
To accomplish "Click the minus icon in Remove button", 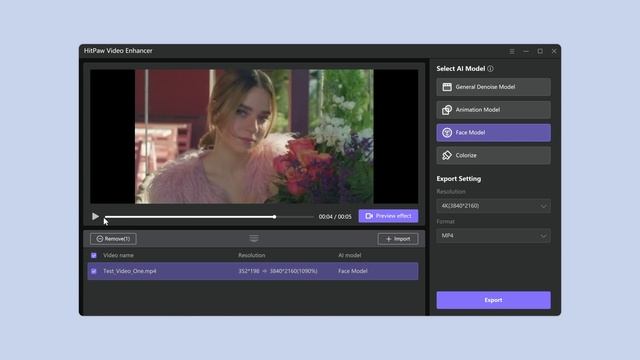I will (x=100, y=239).
